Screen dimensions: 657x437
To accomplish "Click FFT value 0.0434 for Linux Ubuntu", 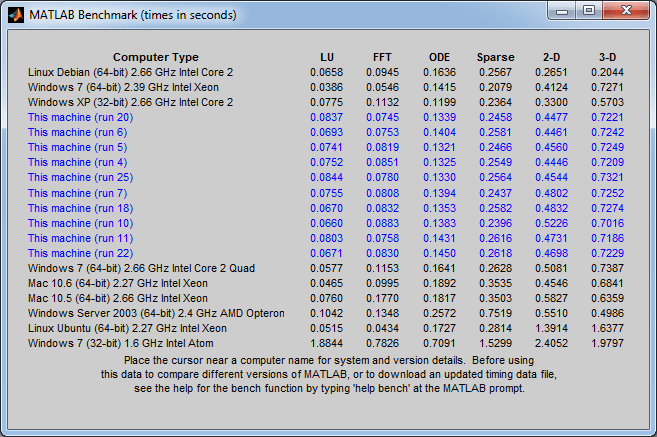I will coord(383,328).
